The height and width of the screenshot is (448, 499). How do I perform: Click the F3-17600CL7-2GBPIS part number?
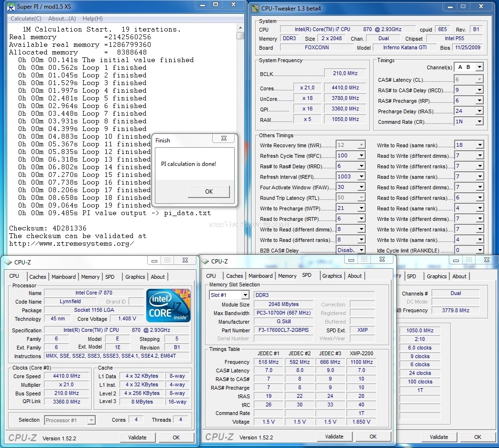coord(283,330)
